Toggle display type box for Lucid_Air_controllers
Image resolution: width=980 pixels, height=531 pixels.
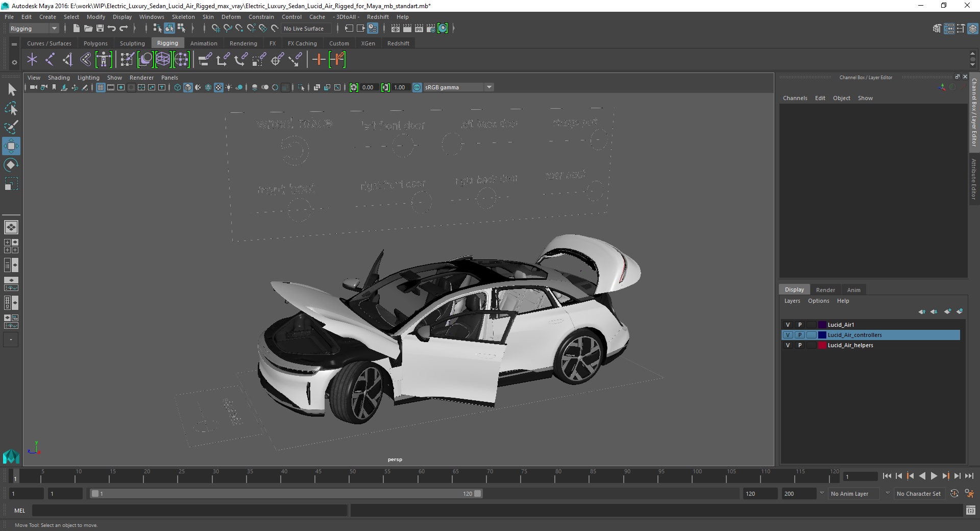point(811,335)
